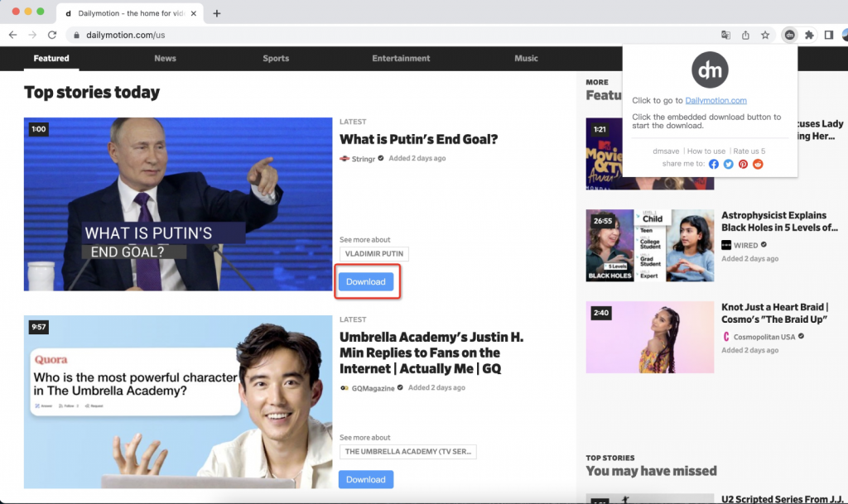Click the dmsave extension toolbar icon
This screenshot has height=504, width=848.
(x=789, y=35)
